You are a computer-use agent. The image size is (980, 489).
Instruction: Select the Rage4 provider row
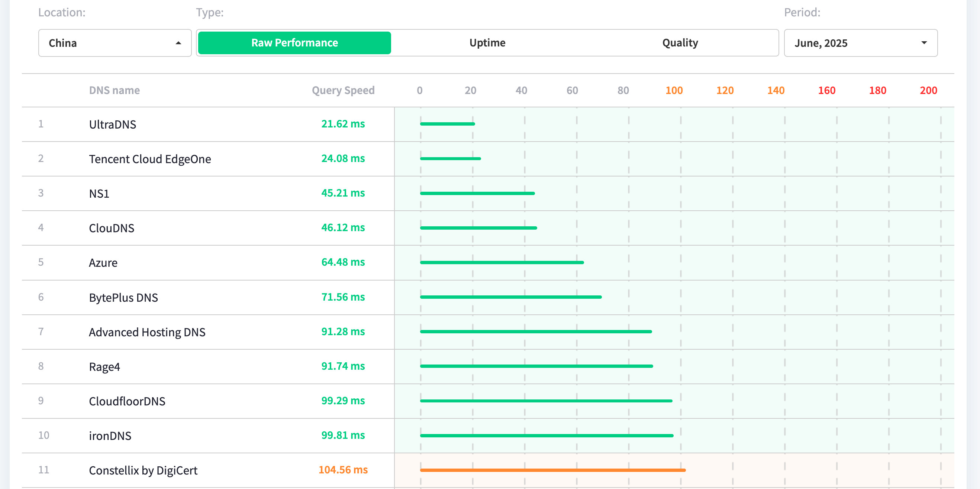[x=104, y=366]
